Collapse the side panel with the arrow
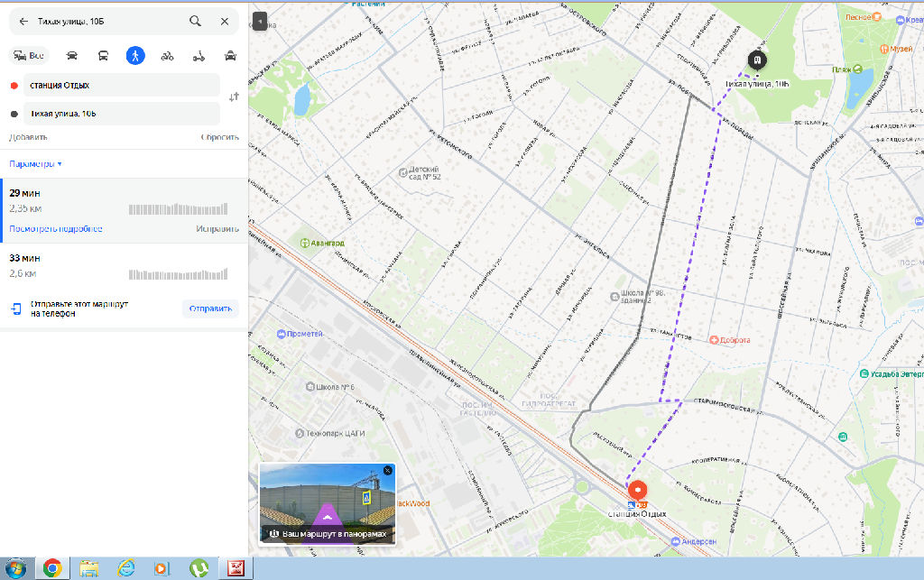Screen dimensions: 924x580 (260, 20)
